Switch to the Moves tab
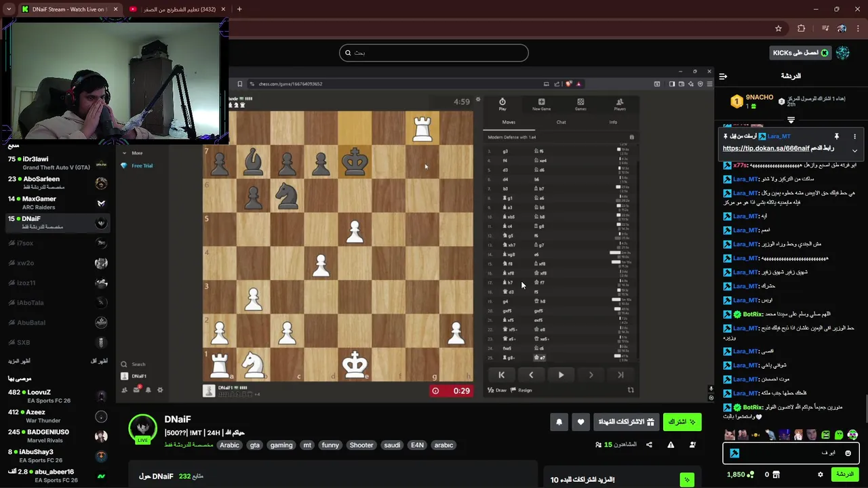This screenshot has height=488, width=868. pyautogui.click(x=509, y=122)
